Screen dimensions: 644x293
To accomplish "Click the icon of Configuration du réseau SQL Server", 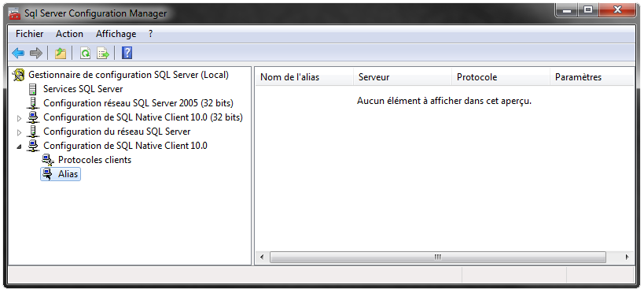I will (x=33, y=132).
